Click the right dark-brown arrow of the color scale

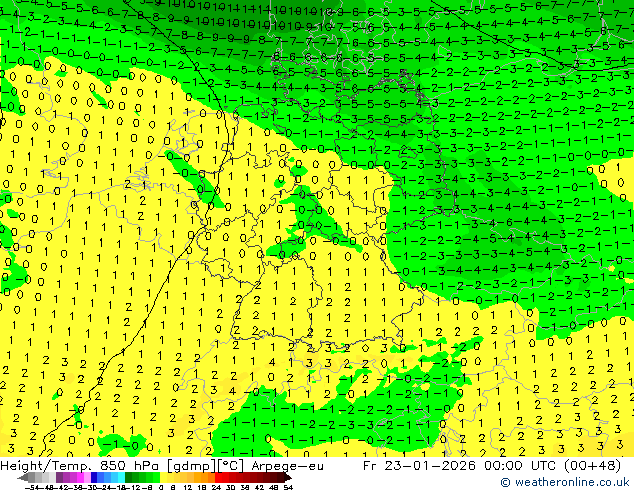[288, 477]
